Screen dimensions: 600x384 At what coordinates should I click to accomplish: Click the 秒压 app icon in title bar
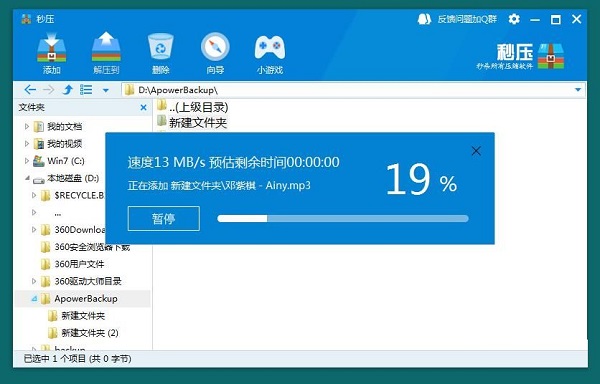coord(26,19)
